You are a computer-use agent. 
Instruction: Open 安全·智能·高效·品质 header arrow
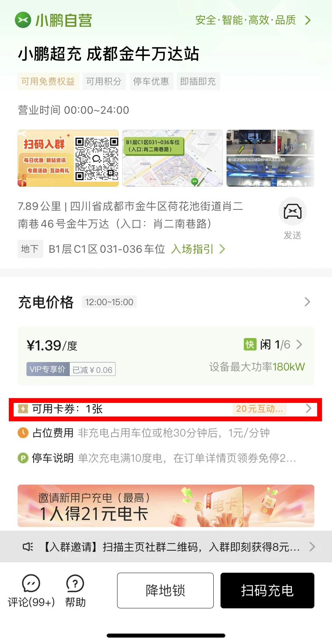point(308,20)
